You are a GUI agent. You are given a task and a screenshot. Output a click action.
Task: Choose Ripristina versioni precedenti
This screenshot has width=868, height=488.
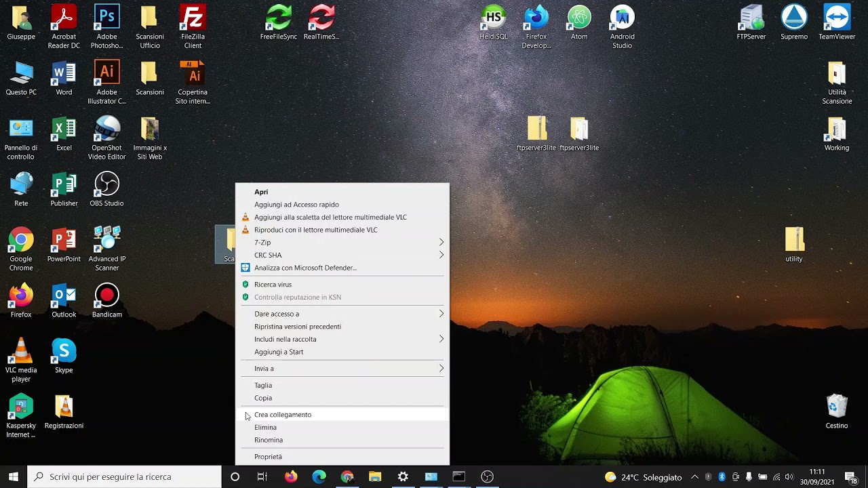pos(342,327)
